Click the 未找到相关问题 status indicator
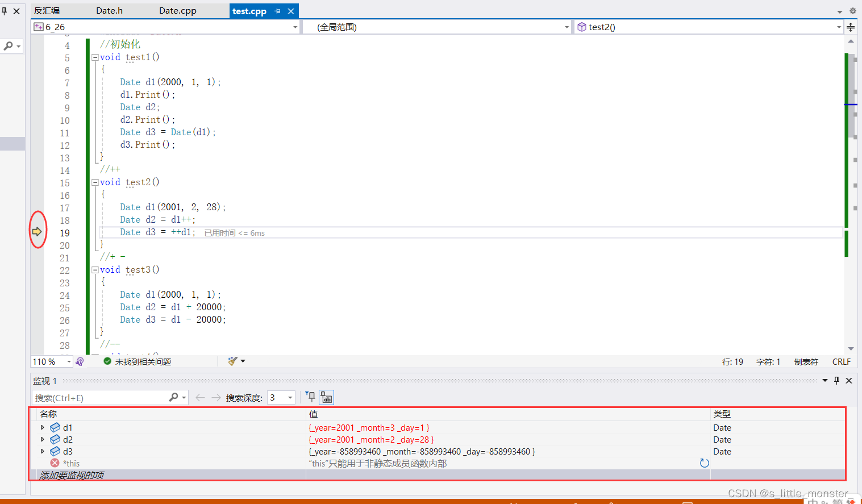This screenshot has height=504, width=862. click(x=137, y=361)
